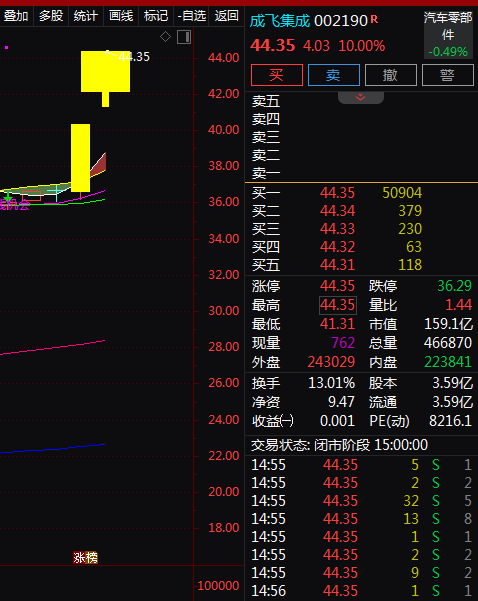Click the 换手 rate 13.01%
Viewport: 478px width, 601px height.
[x=332, y=383]
